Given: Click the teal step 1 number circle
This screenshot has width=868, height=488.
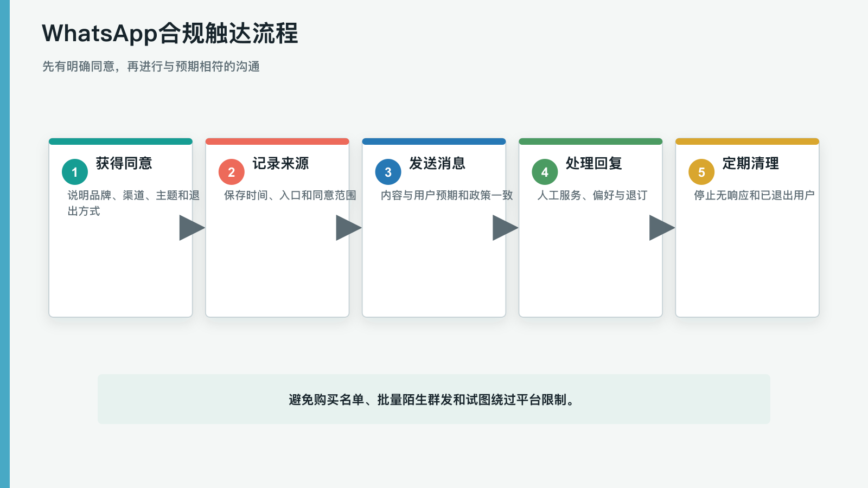Looking at the screenshot, I should (75, 172).
